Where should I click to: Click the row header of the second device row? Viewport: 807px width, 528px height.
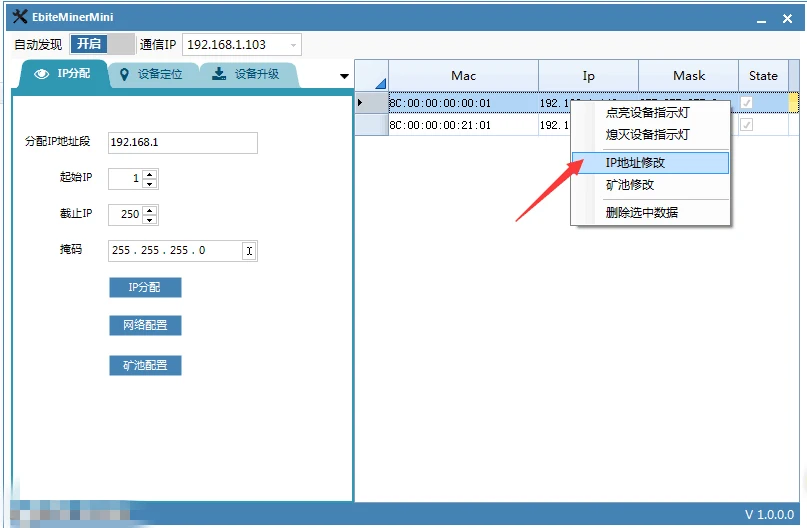pyautogui.click(x=372, y=125)
